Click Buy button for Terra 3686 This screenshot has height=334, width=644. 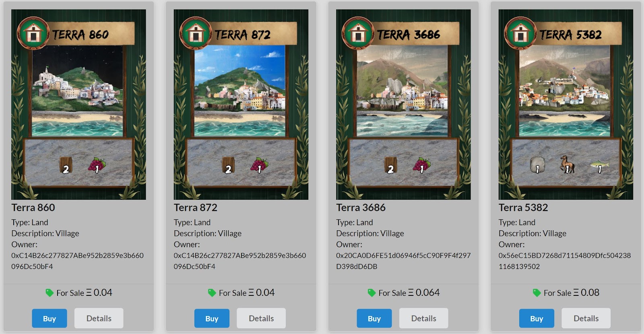click(x=374, y=318)
